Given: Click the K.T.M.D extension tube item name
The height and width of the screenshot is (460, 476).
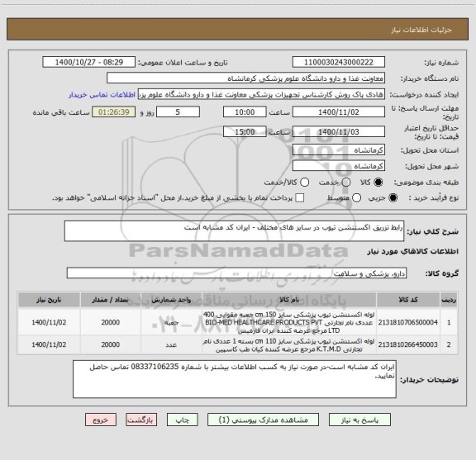Looking at the screenshot, I should [x=288, y=345].
